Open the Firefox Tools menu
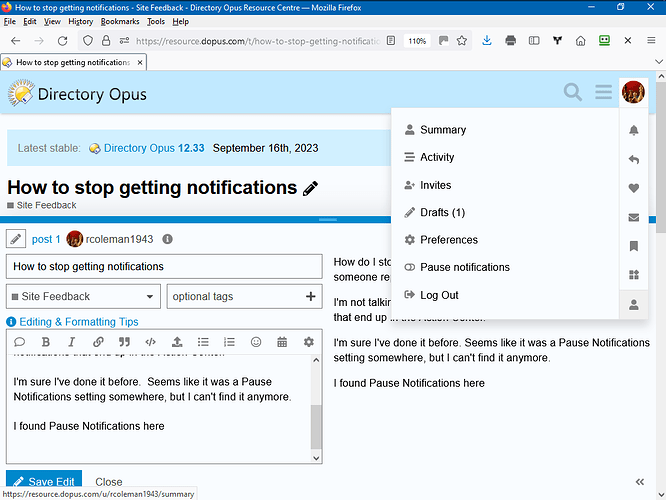 156,21
